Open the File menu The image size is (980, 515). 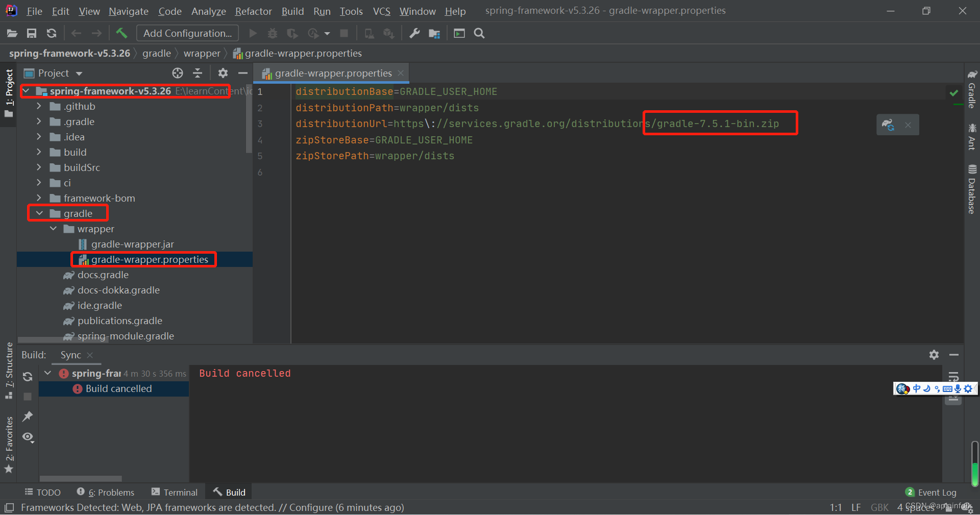click(x=34, y=11)
